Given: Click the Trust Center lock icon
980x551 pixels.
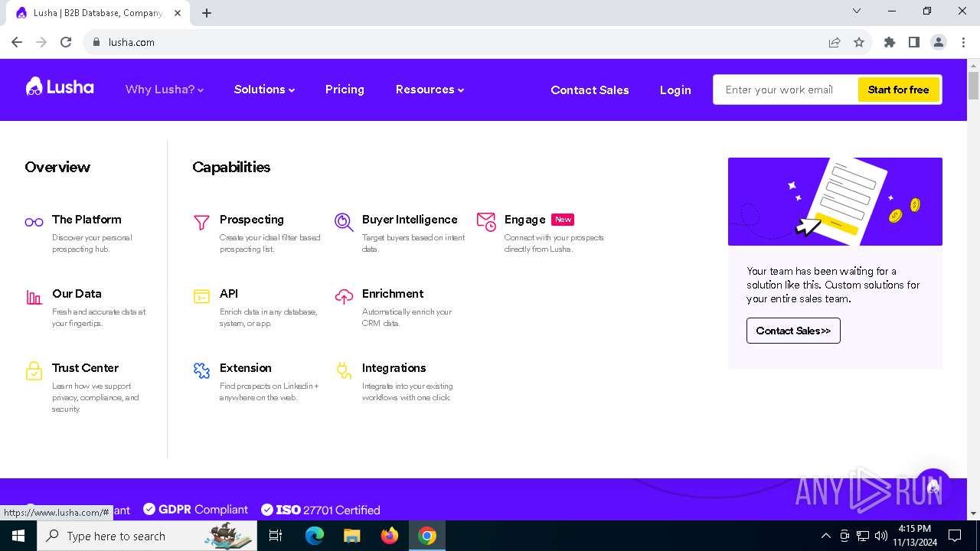Looking at the screenshot, I should [x=34, y=371].
